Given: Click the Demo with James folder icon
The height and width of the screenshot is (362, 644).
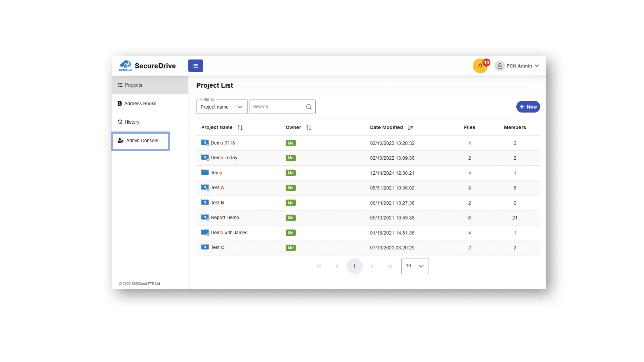Looking at the screenshot, I should [x=205, y=232].
